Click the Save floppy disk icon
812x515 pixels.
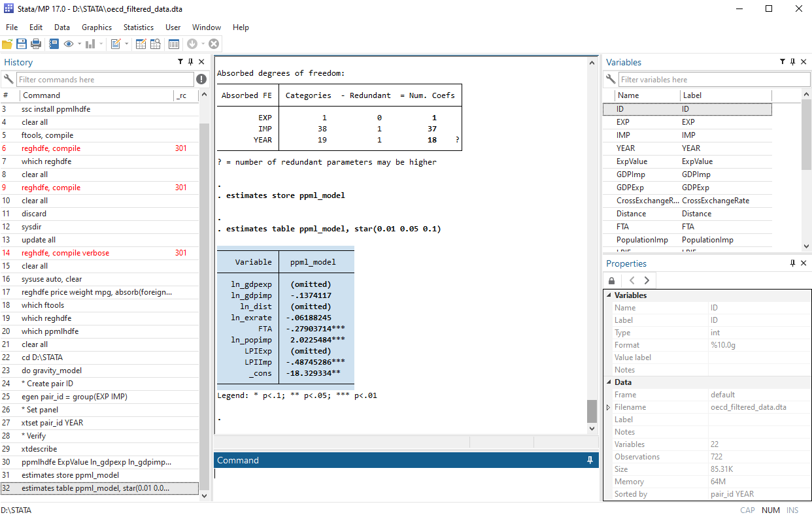coord(22,44)
